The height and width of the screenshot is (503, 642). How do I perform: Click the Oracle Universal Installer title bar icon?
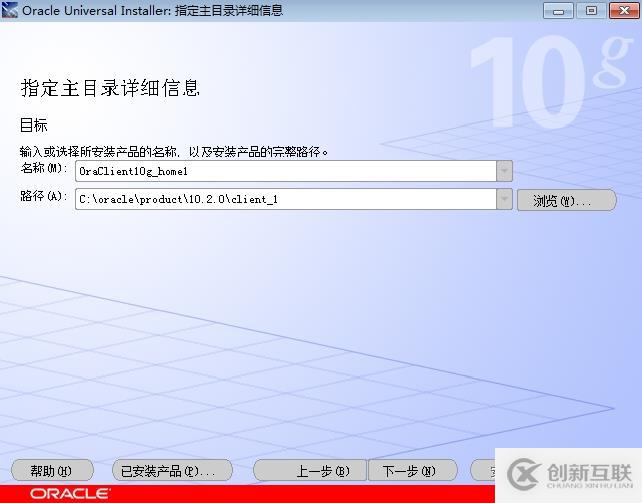click(9, 10)
